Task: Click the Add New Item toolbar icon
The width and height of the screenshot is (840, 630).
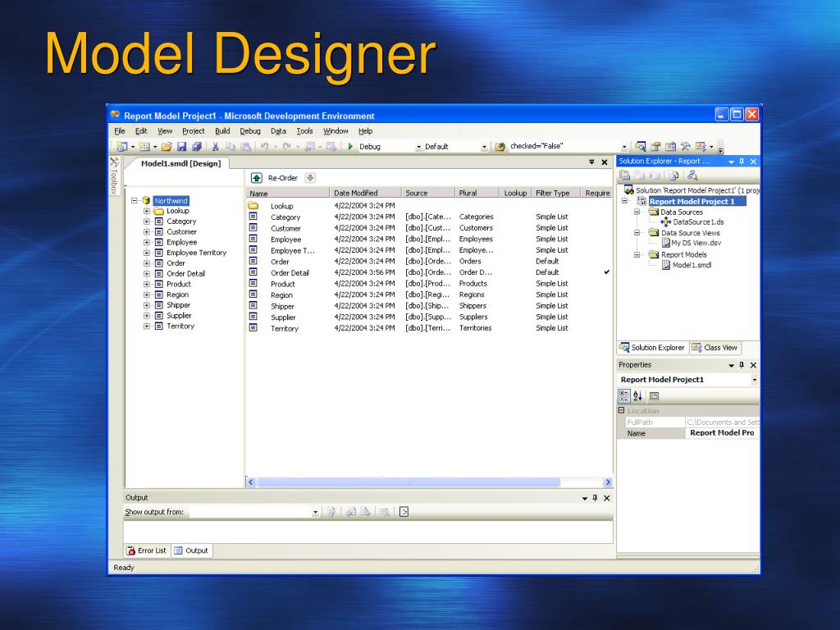Action: click(144, 146)
